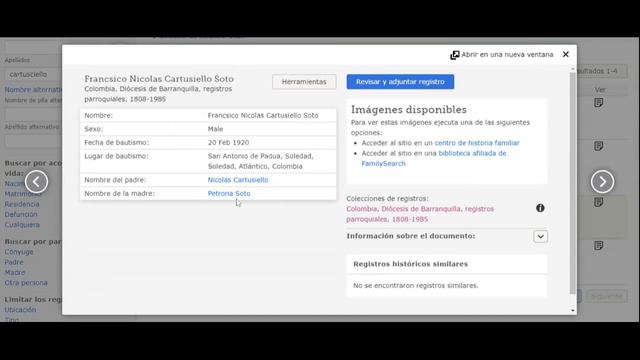This screenshot has width=640, height=360.
Task: Show collection info icon
Action: pos(540,208)
